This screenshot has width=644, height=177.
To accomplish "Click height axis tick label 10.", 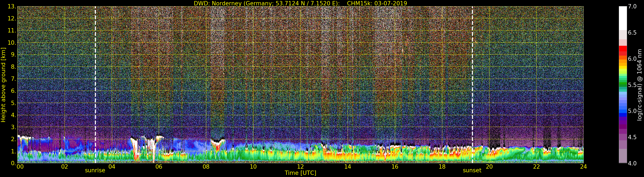I will (12, 43).
